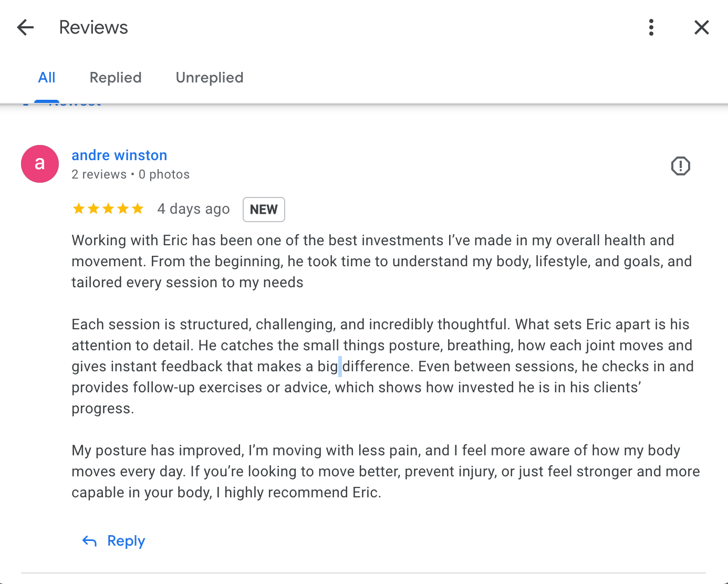Image resolution: width=728 pixels, height=584 pixels.
Task: Open andre winston's profile link
Action: click(119, 155)
